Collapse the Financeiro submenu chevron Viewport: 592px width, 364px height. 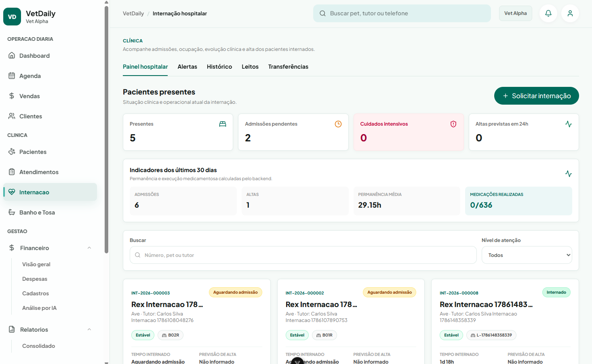tap(89, 248)
